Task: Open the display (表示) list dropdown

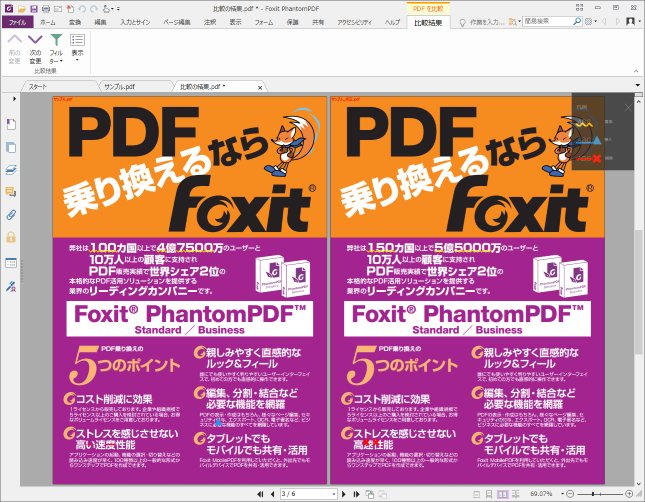Action: click(77, 49)
